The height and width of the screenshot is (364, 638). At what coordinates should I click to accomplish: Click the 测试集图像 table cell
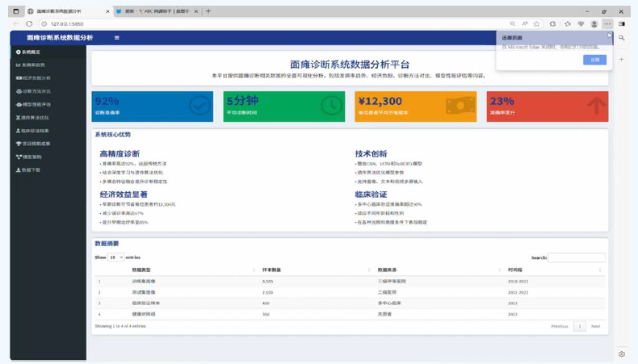click(x=144, y=292)
